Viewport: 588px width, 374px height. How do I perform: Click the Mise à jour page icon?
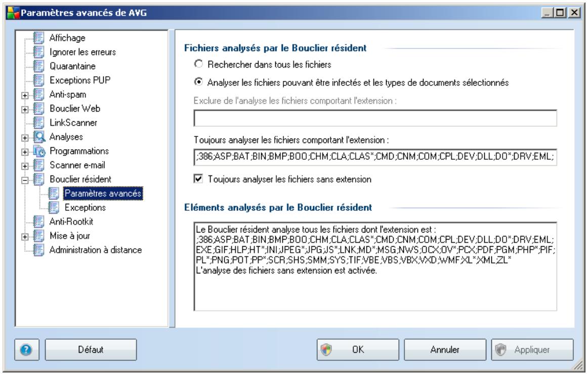pyautogui.click(x=38, y=236)
